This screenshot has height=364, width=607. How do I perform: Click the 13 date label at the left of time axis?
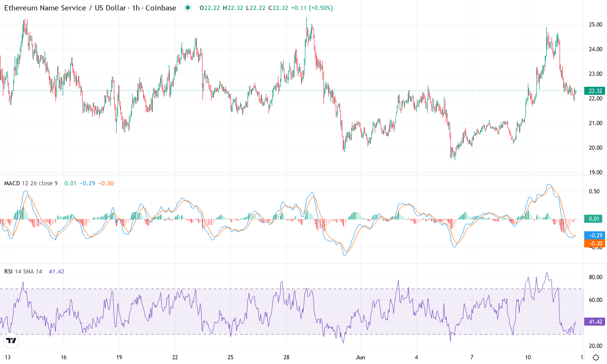click(x=7, y=357)
